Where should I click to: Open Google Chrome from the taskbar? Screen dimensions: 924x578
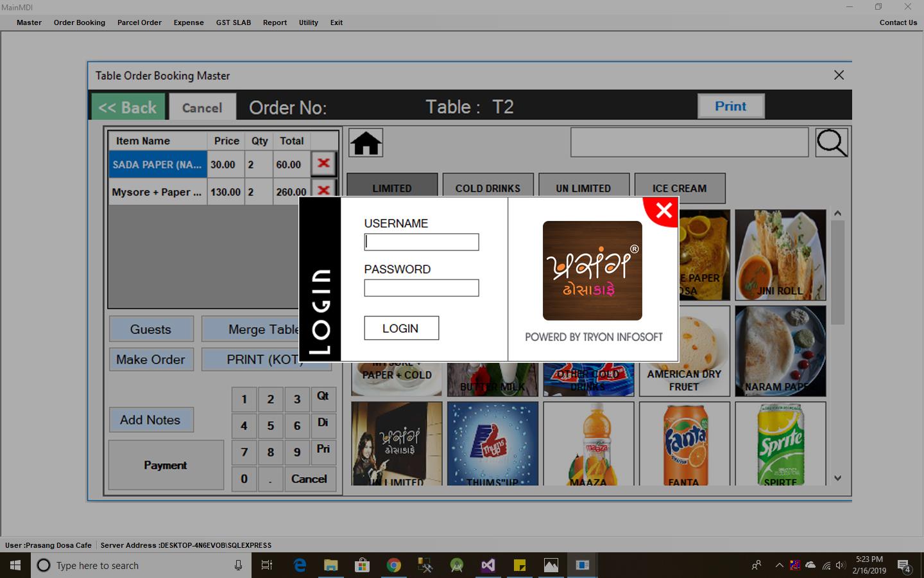(x=393, y=565)
